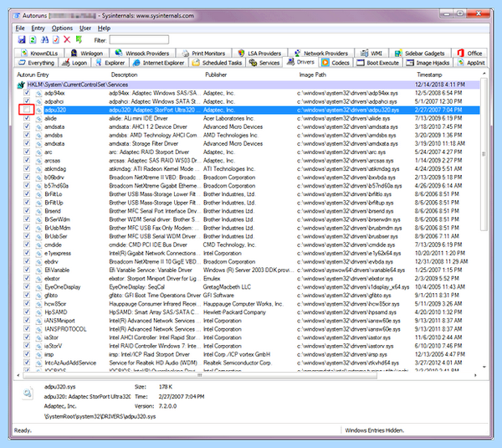
Task: Click the registry key icon of HKLM Services row
Action: [21, 85]
